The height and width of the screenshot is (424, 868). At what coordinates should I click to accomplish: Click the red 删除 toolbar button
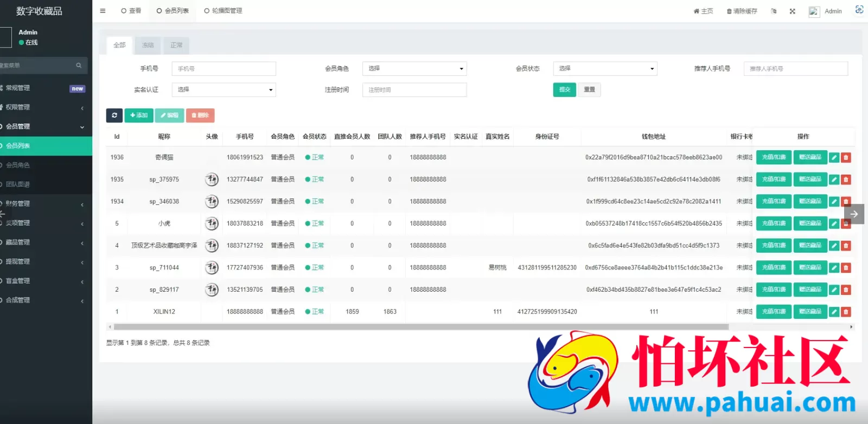[x=200, y=115]
